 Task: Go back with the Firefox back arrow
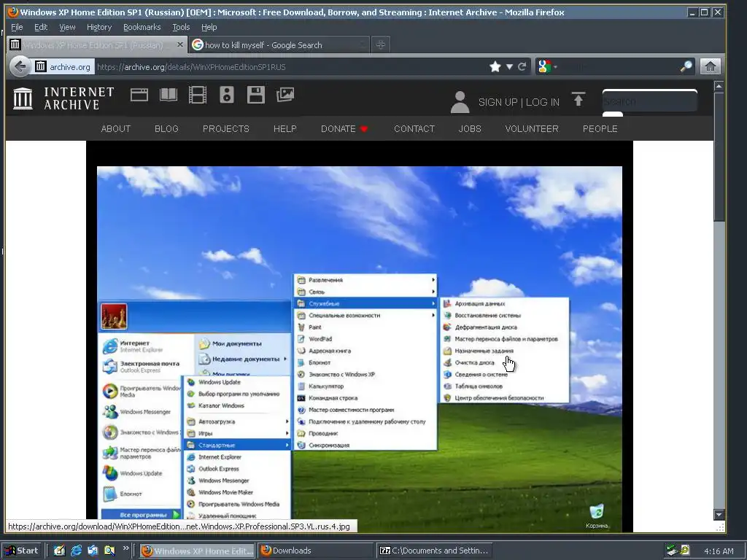[20, 66]
